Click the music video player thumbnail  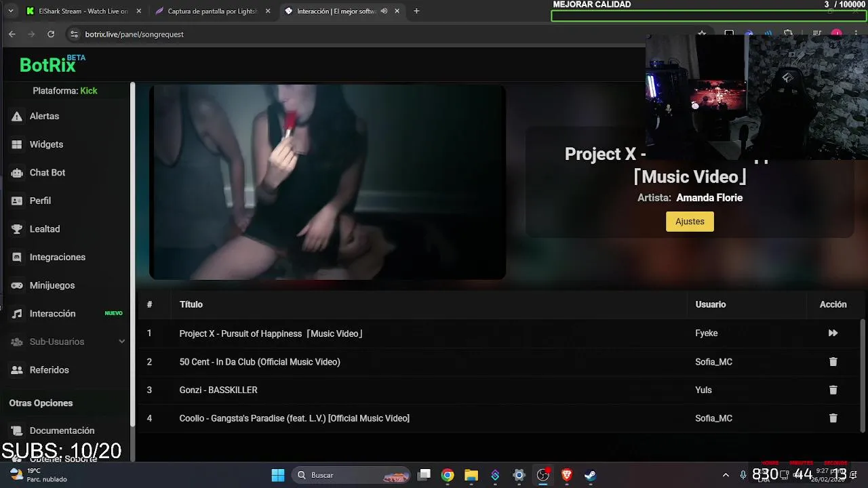click(328, 182)
